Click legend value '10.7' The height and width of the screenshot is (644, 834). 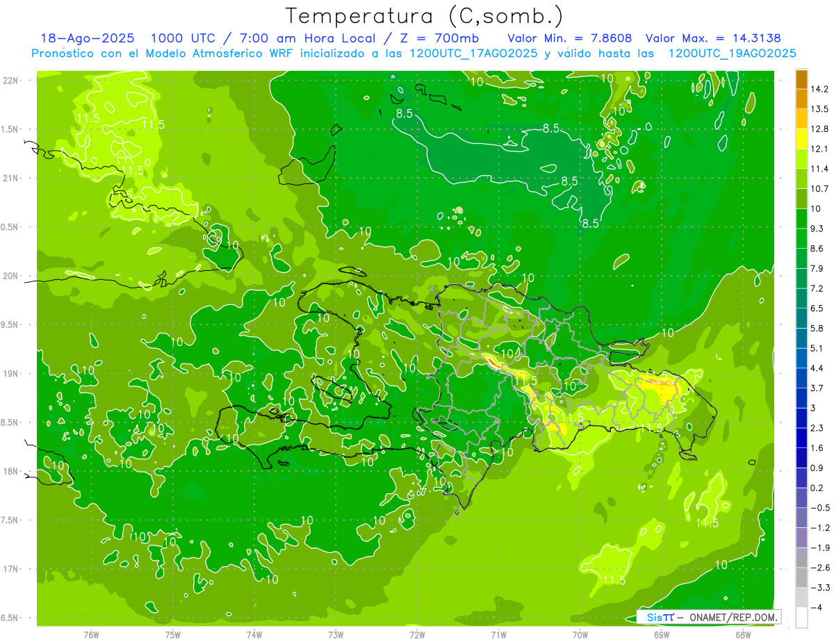coord(820,188)
